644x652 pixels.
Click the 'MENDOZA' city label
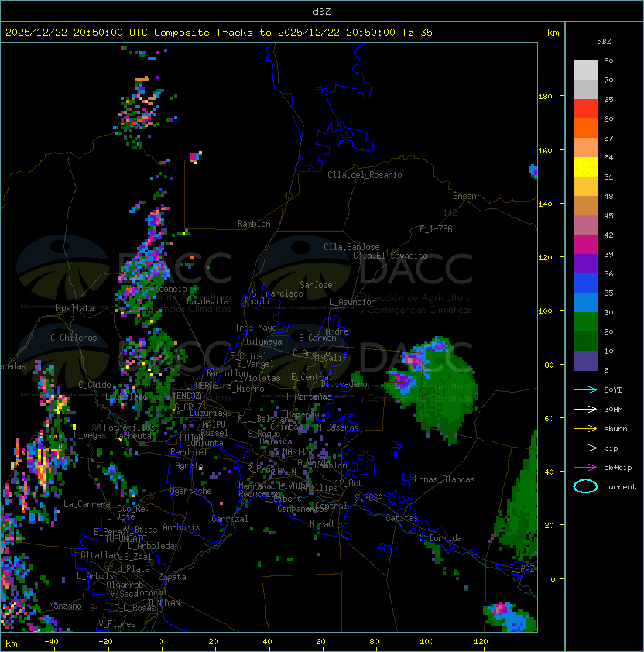[x=188, y=396]
